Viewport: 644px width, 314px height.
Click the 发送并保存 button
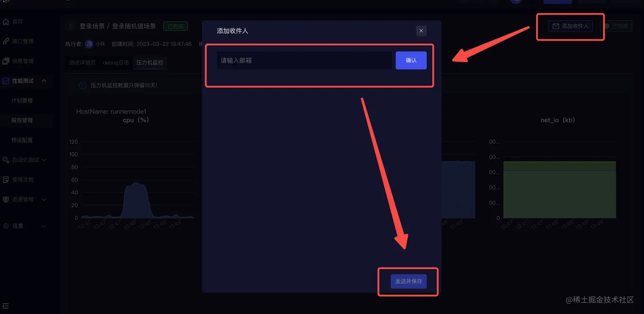(408, 281)
